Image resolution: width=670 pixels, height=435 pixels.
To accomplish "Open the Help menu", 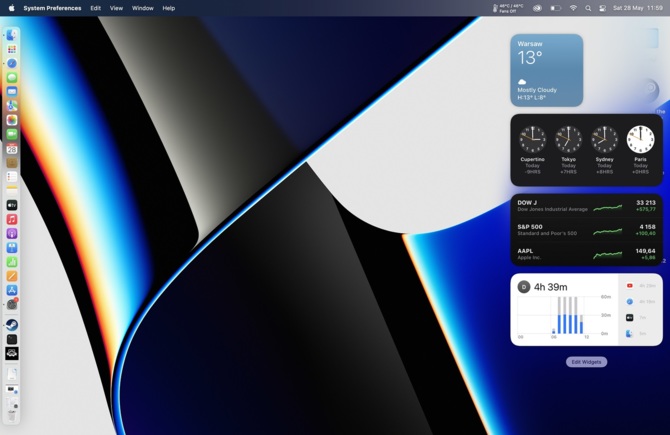I will (169, 8).
